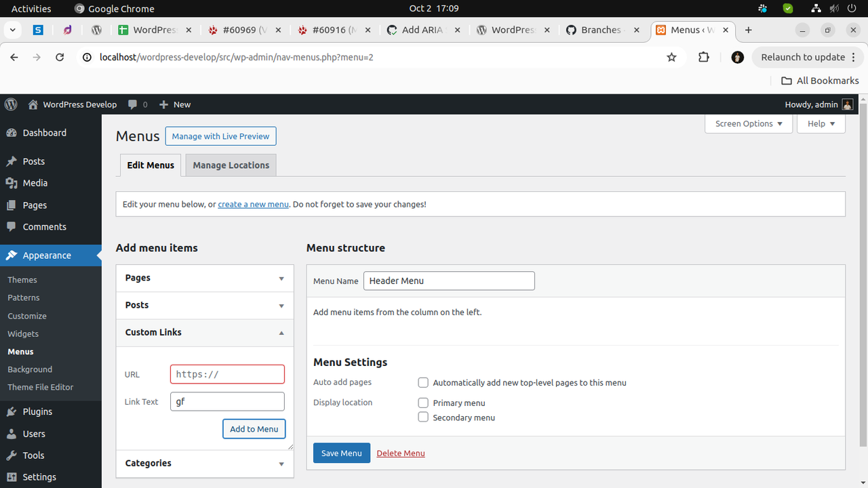Click the WordPress logo in the admin bar

click(11, 104)
